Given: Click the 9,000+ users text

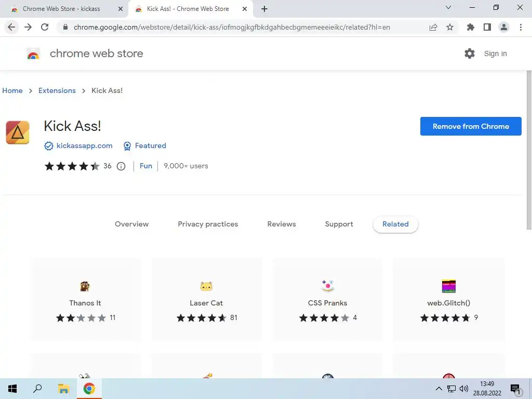Looking at the screenshot, I should pyautogui.click(x=186, y=166).
